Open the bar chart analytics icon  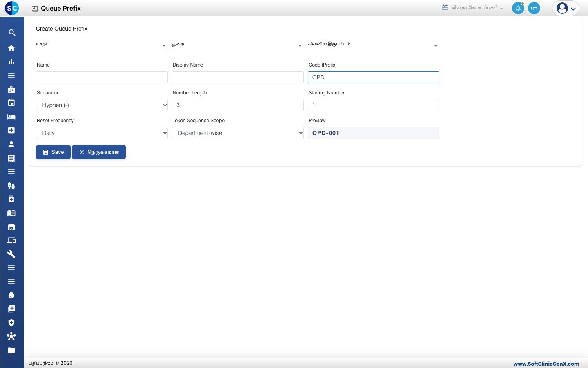click(11, 62)
